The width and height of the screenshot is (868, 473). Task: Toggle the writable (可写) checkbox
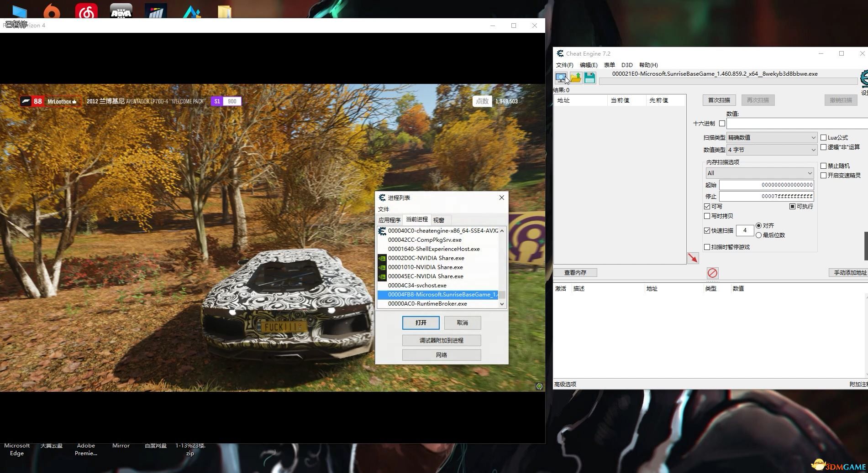click(x=707, y=207)
